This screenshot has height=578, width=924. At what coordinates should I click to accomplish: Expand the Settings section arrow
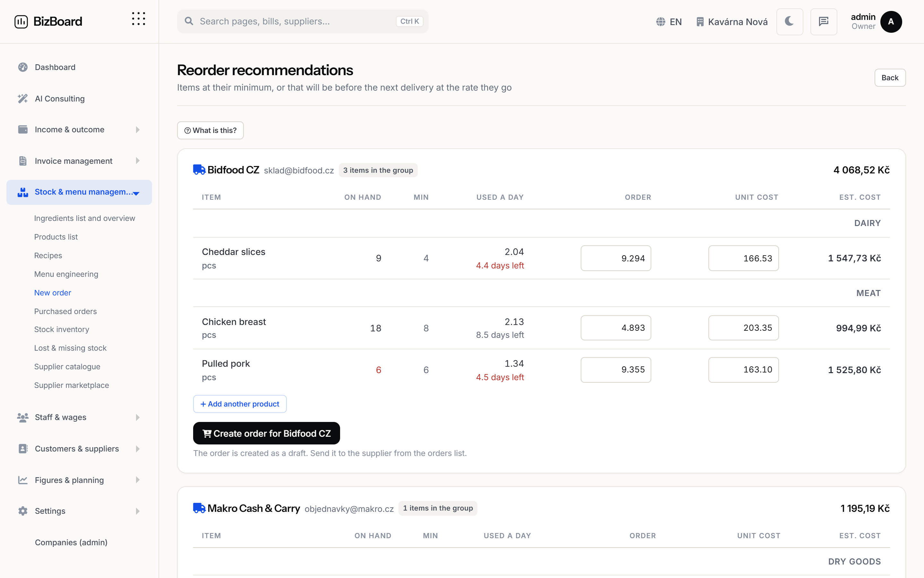(x=137, y=511)
